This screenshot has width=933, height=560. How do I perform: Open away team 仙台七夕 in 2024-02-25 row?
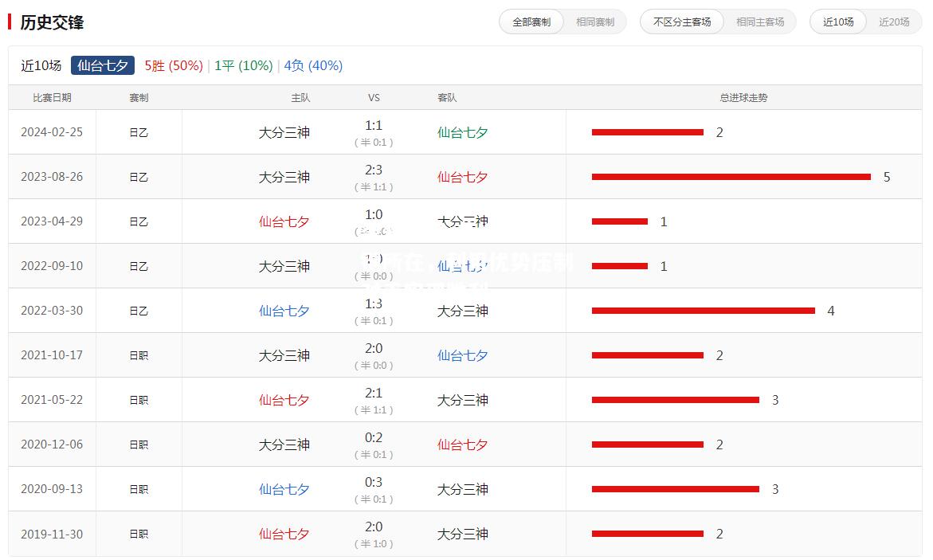[x=462, y=132]
